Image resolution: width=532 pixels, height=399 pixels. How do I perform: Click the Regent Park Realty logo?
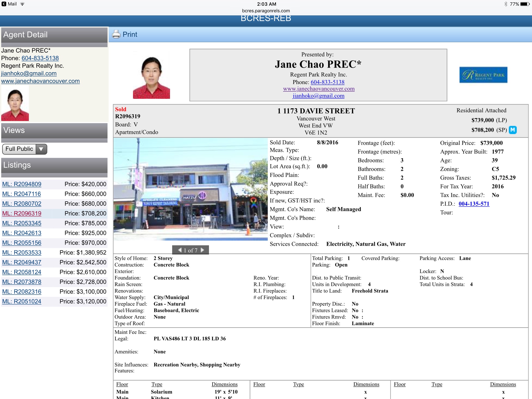483,75
